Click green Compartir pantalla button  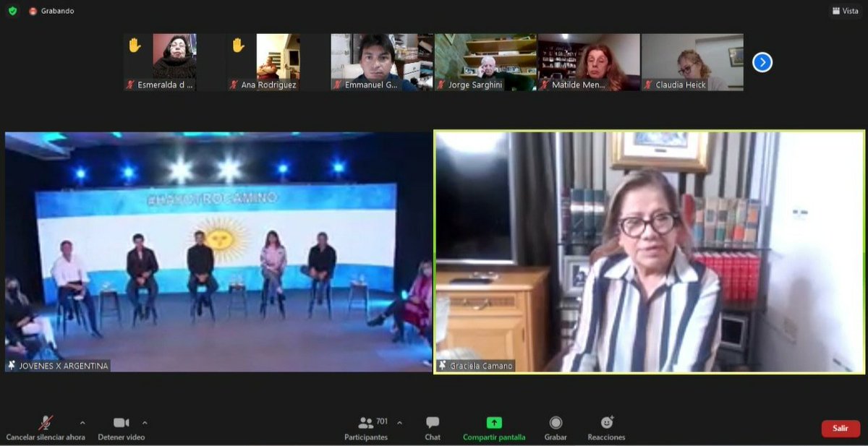click(x=494, y=428)
